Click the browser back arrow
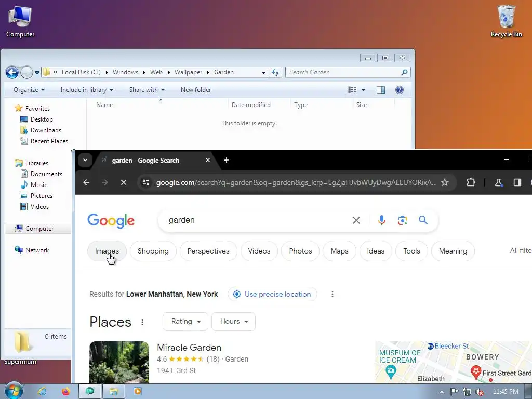 pos(86,182)
